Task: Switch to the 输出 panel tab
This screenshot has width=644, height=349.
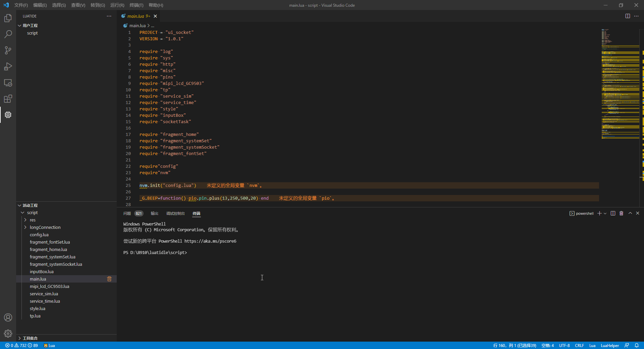Action: 154,213
